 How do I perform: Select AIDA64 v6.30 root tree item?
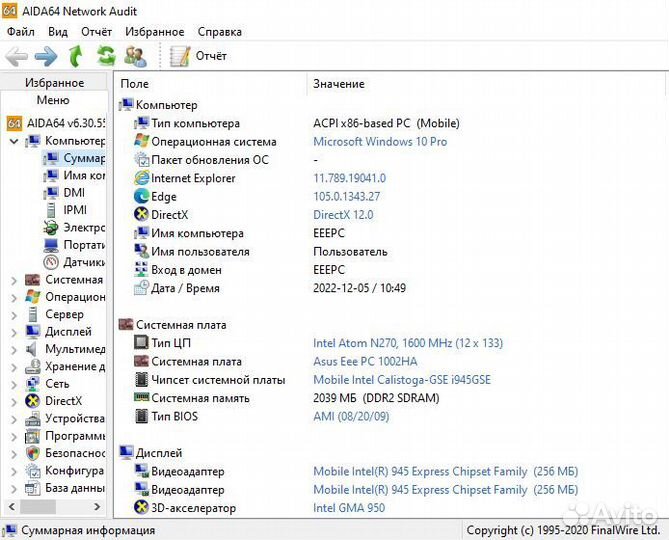[55, 123]
